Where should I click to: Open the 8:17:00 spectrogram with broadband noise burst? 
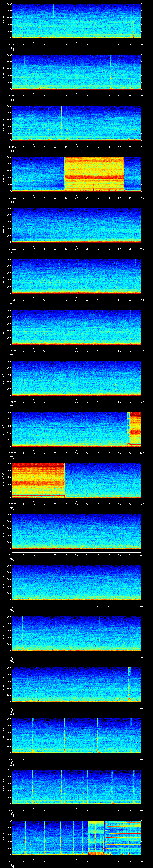click(76, 174)
